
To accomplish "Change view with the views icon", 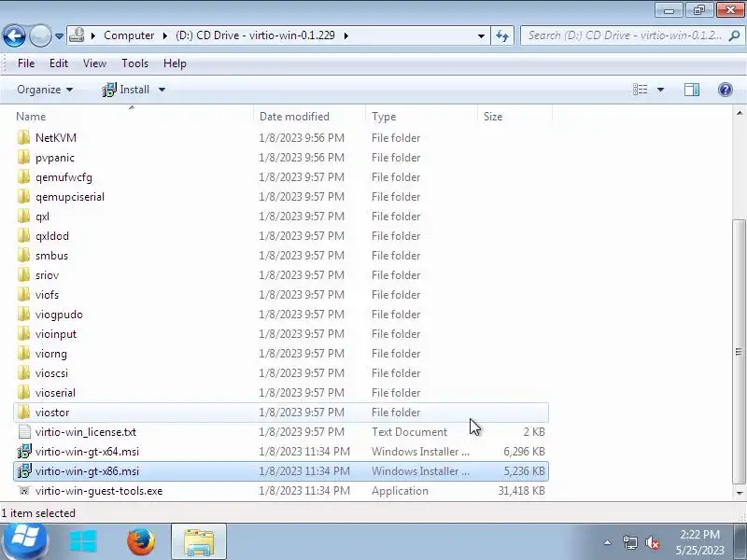I will (x=641, y=90).
